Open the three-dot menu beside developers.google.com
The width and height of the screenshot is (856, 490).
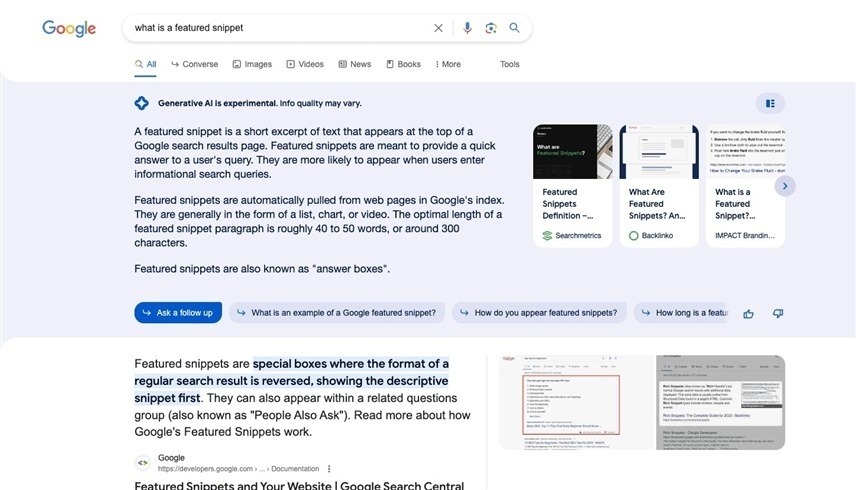pos(329,468)
